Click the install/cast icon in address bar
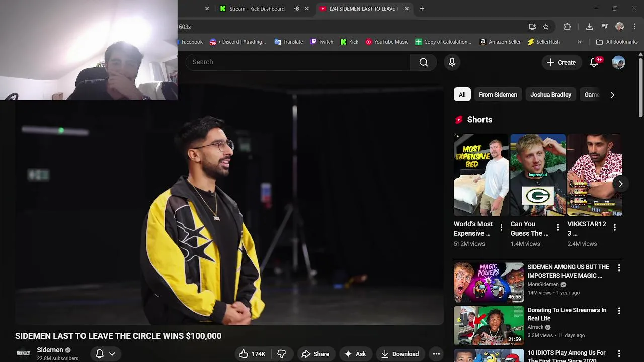This screenshot has height=362, width=644. 532,27
